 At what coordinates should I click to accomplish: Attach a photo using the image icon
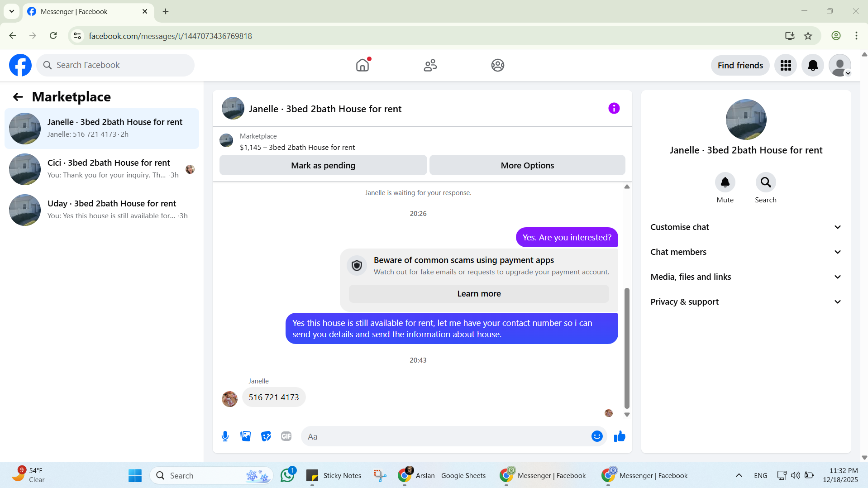245,436
